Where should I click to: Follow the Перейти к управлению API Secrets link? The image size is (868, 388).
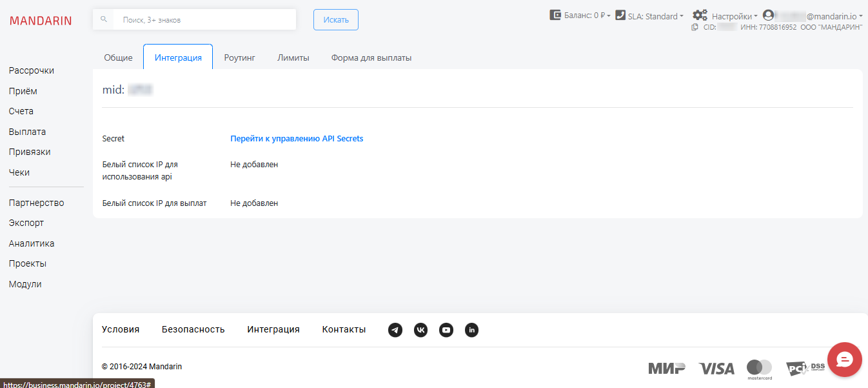[297, 138]
